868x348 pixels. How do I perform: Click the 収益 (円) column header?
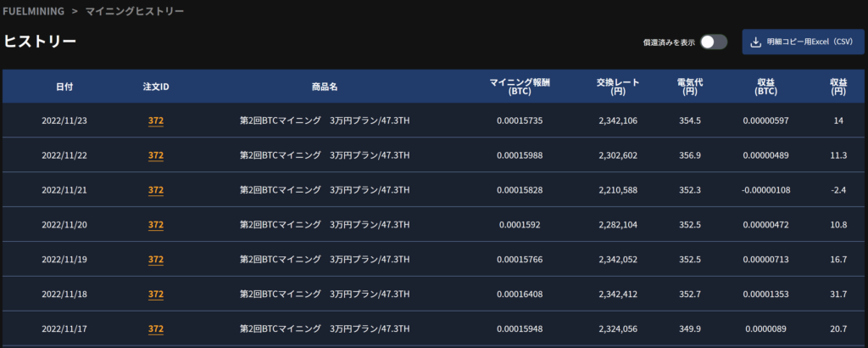(838, 87)
